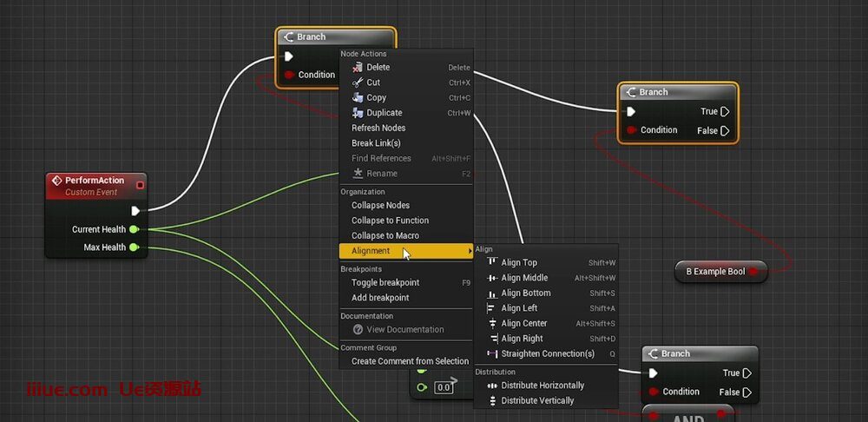
Task: Click the PerformAction white execution output pin
Action: pyautogui.click(x=135, y=211)
